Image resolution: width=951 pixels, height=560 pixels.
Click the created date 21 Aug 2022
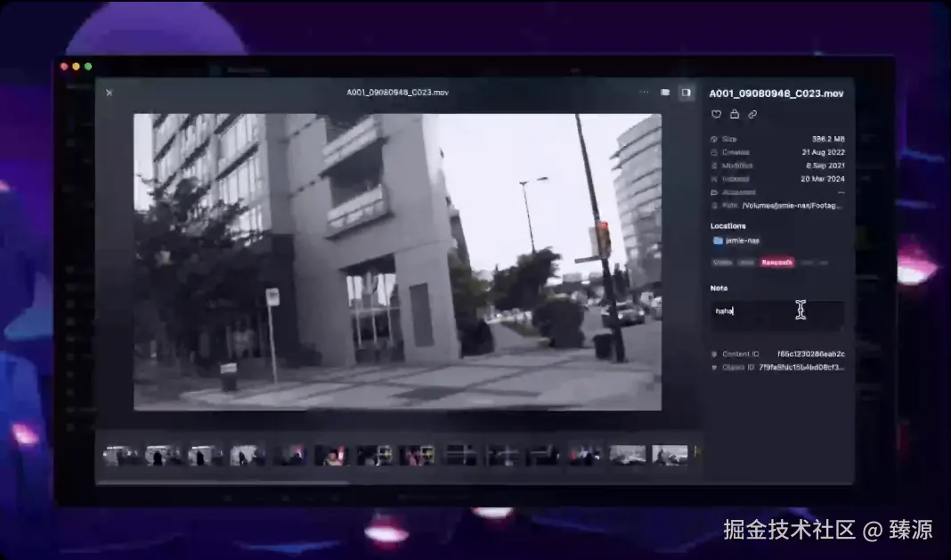tap(823, 152)
